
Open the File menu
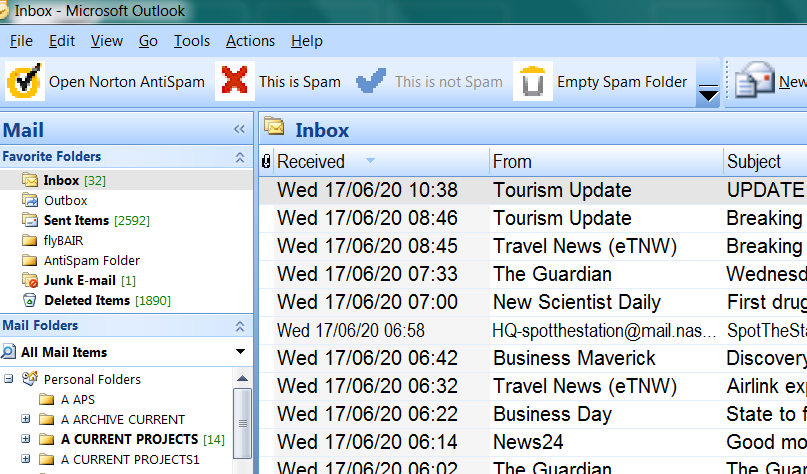[21, 41]
